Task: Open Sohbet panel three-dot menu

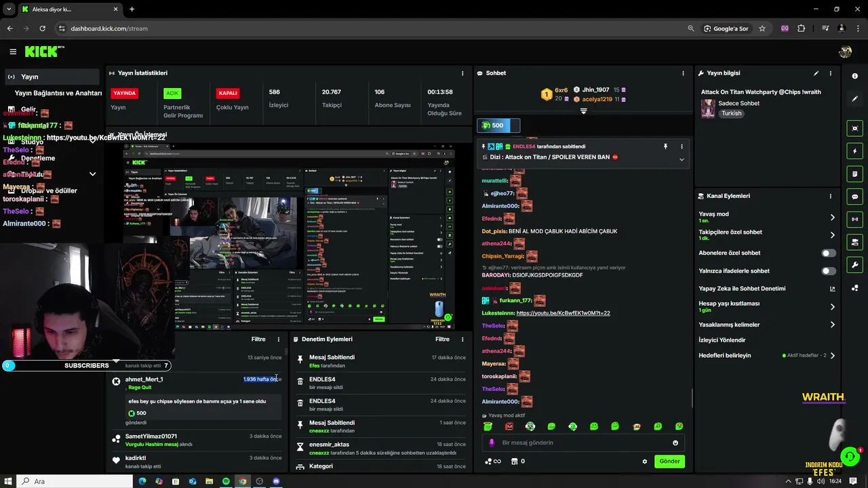Action: [x=683, y=73]
